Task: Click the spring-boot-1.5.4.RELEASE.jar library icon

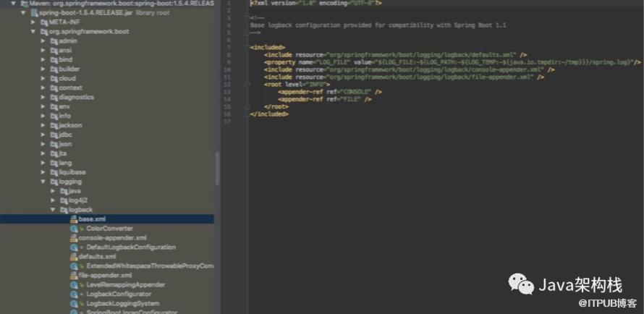Action: pos(35,13)
